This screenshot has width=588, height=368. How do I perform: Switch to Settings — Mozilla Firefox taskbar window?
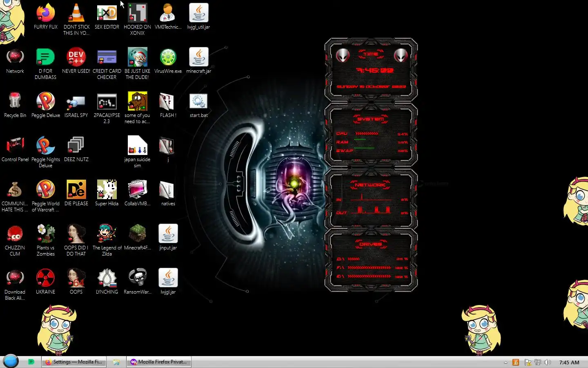pos(74,362)
